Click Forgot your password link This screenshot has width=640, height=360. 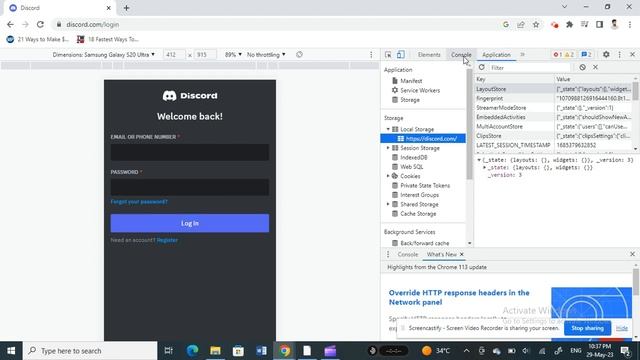139,202
